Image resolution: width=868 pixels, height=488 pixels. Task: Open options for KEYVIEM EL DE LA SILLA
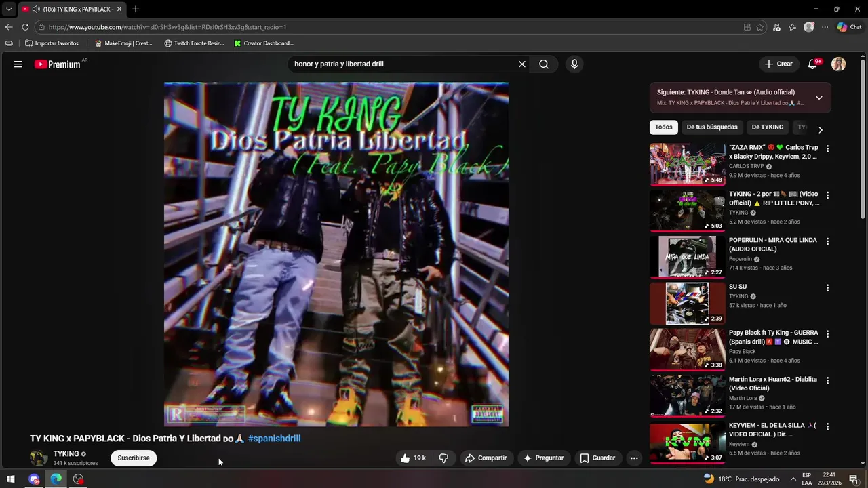pyautogui.click(x=827, y=427)
